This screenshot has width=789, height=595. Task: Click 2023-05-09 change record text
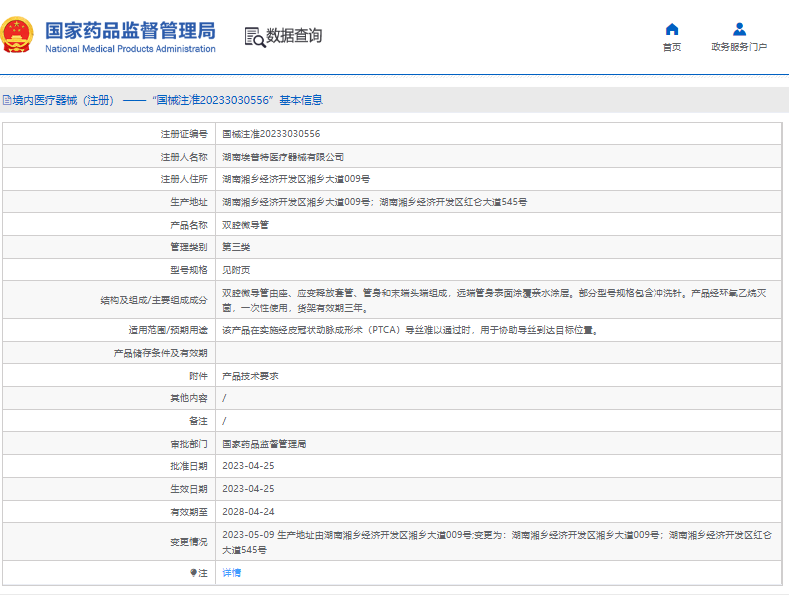[x=497, y=542]
